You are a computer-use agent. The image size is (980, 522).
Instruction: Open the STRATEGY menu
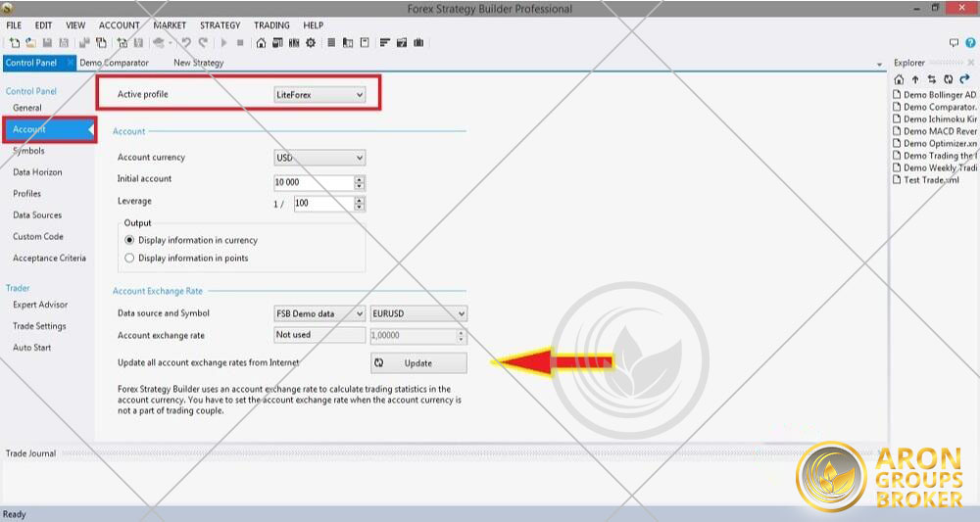point(220,25)
